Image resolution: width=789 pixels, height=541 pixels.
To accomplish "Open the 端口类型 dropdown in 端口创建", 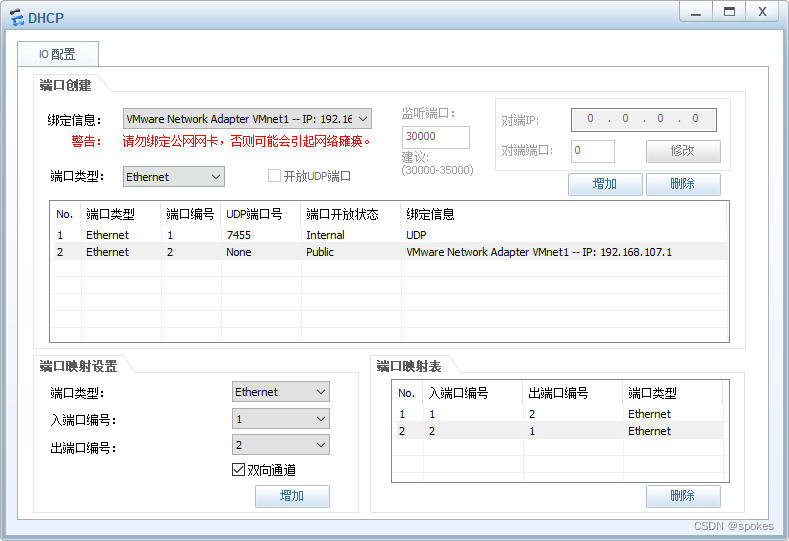I will tap(174, 177).
